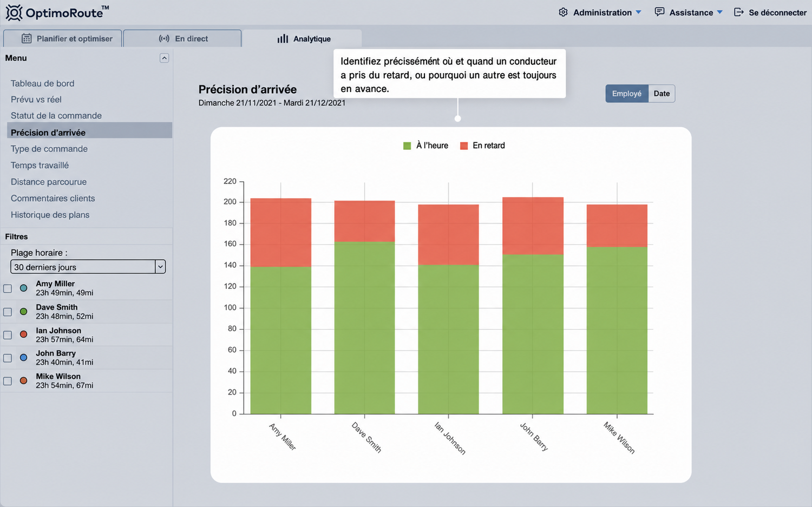Click the Administration gear icon

pyautogui.click(x=563, y=12)
